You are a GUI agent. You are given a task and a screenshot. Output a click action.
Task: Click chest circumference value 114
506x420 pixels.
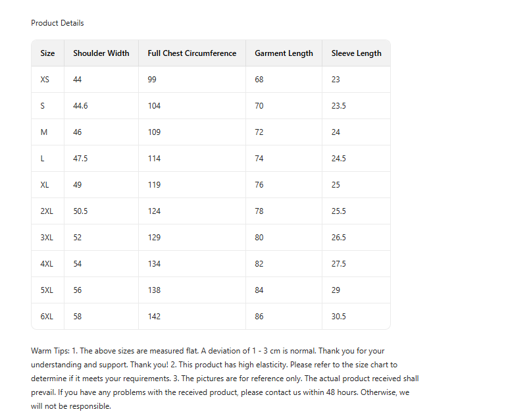coord(154,159)
